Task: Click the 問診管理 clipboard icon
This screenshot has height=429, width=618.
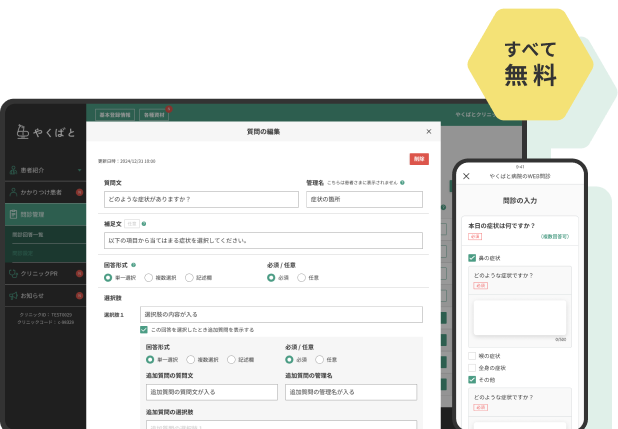Action: coord(13,214)
